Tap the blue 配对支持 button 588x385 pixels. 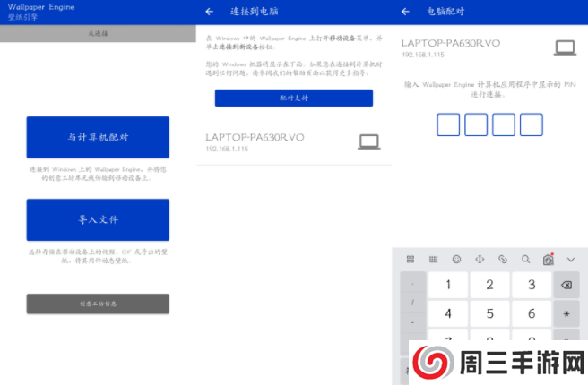(293, 98)
